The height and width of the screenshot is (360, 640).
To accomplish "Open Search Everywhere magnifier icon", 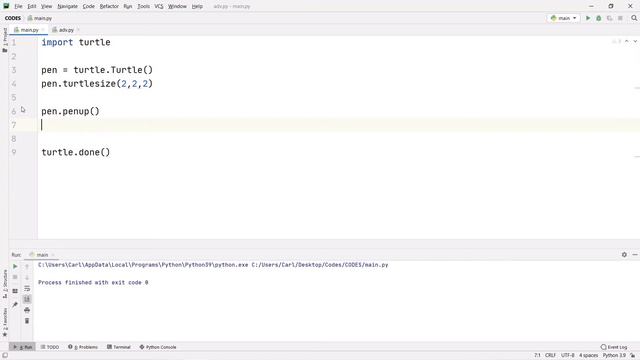I will coord(634,18).
